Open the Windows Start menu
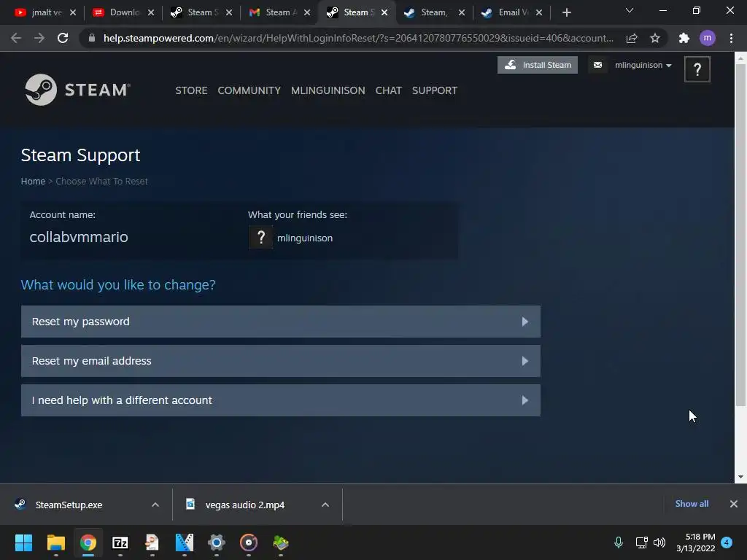The height and width of the screenshot is (560, 747). pyautogui.click(x=23, y=542)
